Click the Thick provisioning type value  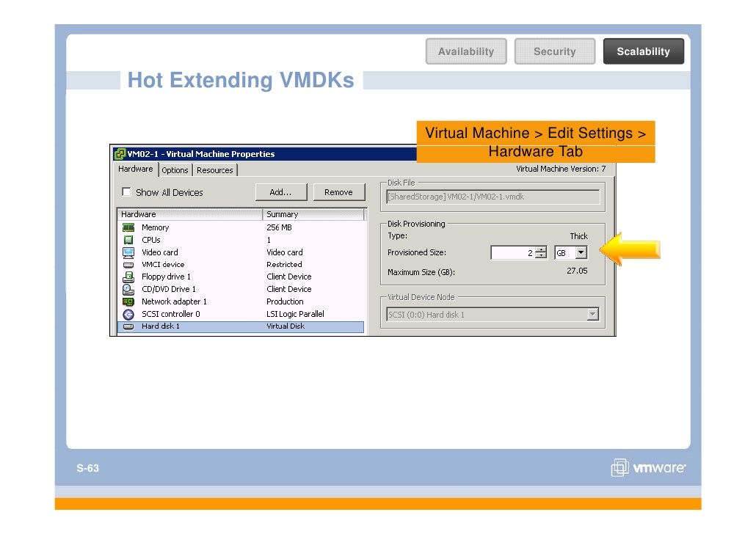578,236
